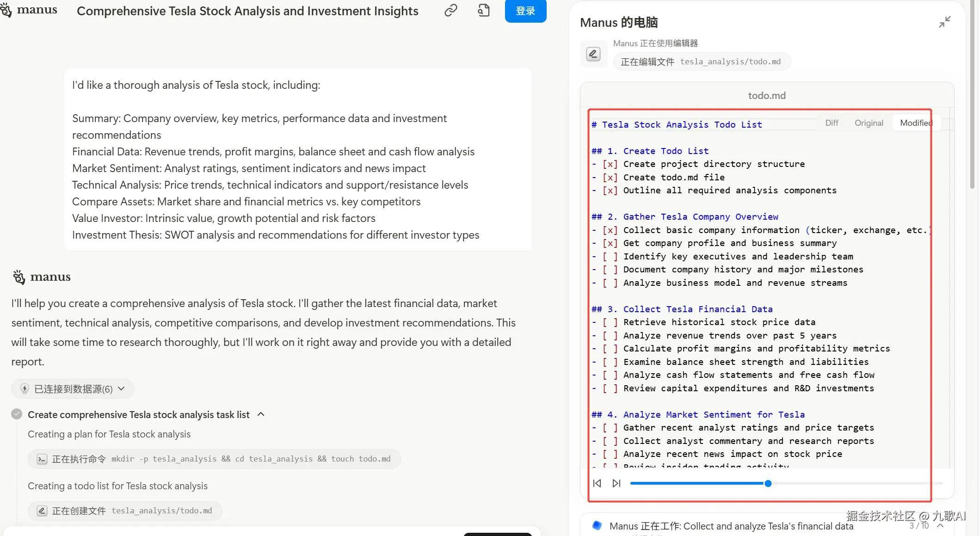Click the playback progress slider handle

pyautogui.click(x=768, y=484)
